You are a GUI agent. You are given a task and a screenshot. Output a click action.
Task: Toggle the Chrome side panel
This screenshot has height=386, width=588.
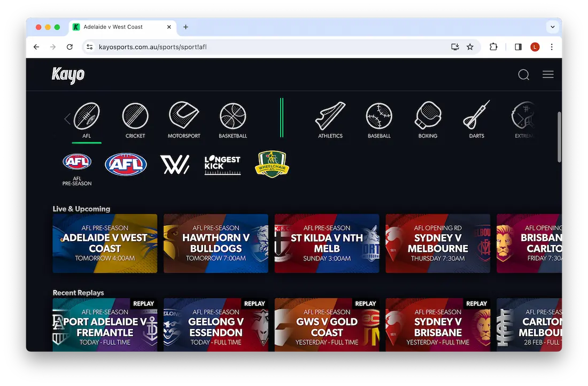click(x=519, y=47)
